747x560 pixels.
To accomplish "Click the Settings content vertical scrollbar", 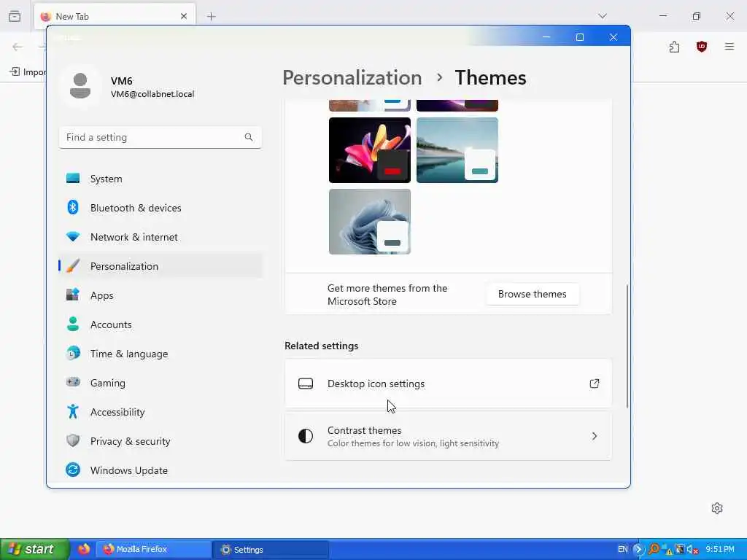I will click(627, 346).
